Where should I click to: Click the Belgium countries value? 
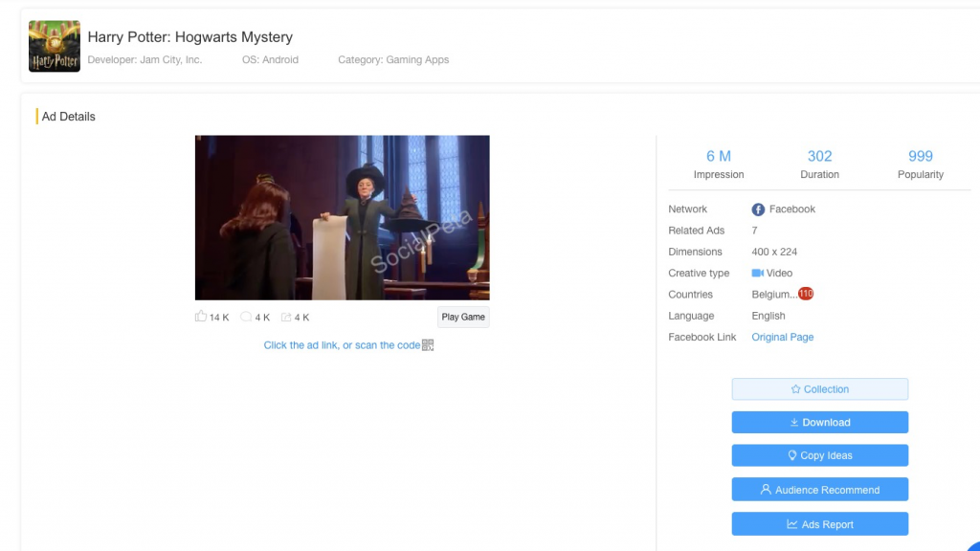774,295
